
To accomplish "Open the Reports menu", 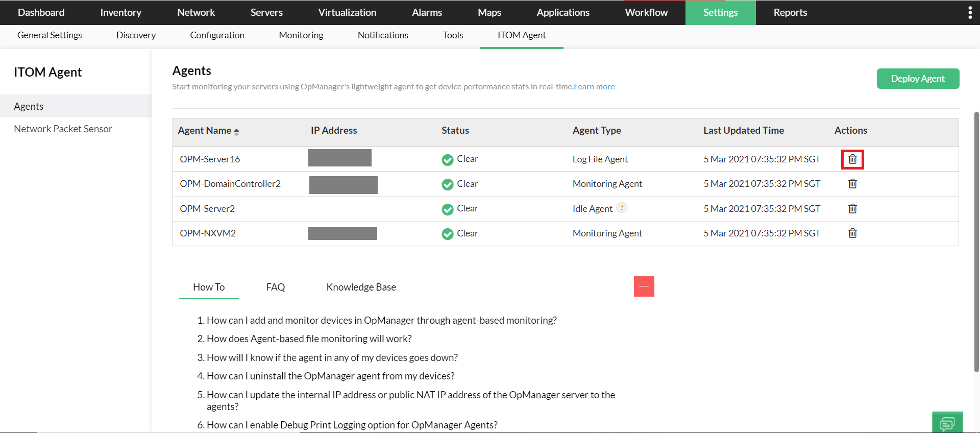I will pyautogui.click(x=790, y=12).
